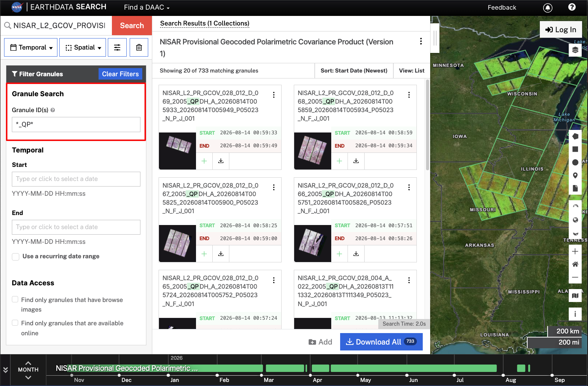
Task: Zoom out on the map
Action: [x=575, y=277]
